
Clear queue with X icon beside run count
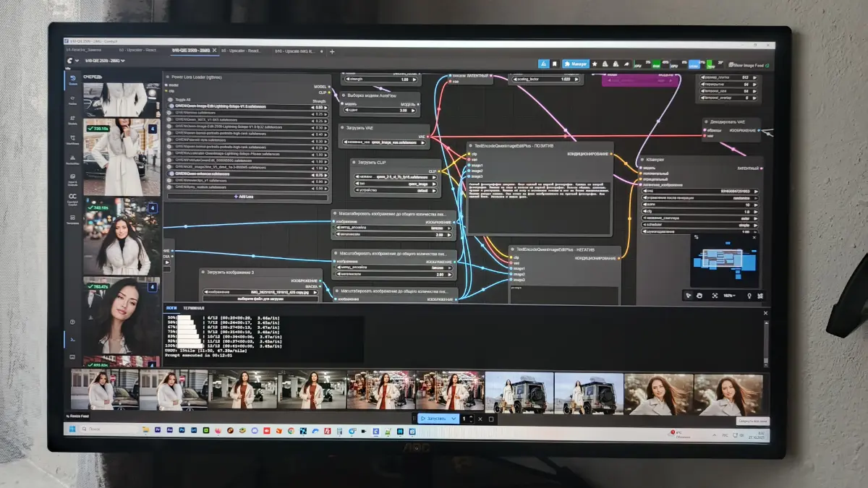(x=479, y=419)
